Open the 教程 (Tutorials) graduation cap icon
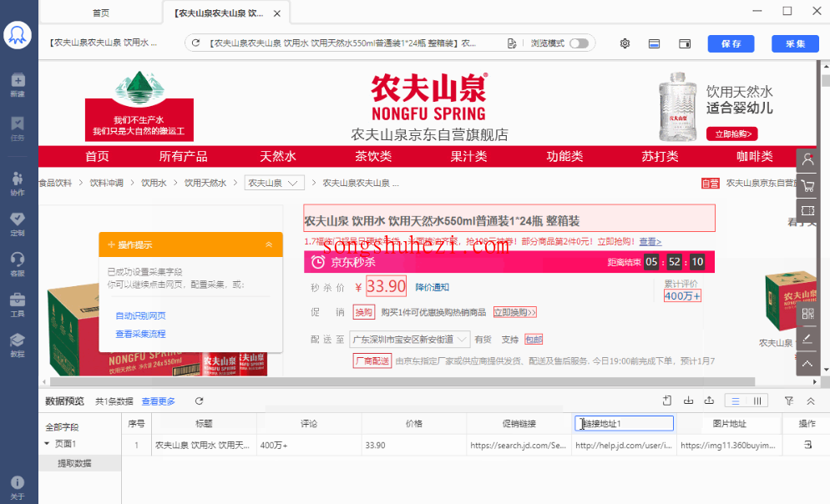Screen dimensions: 830x504 (18, 345)
